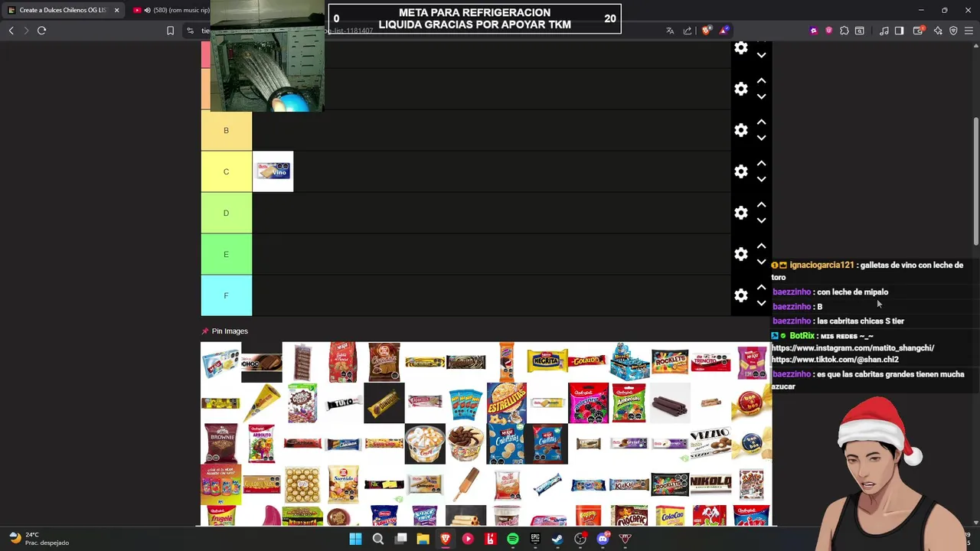Open taskbar search

point(377,539)
